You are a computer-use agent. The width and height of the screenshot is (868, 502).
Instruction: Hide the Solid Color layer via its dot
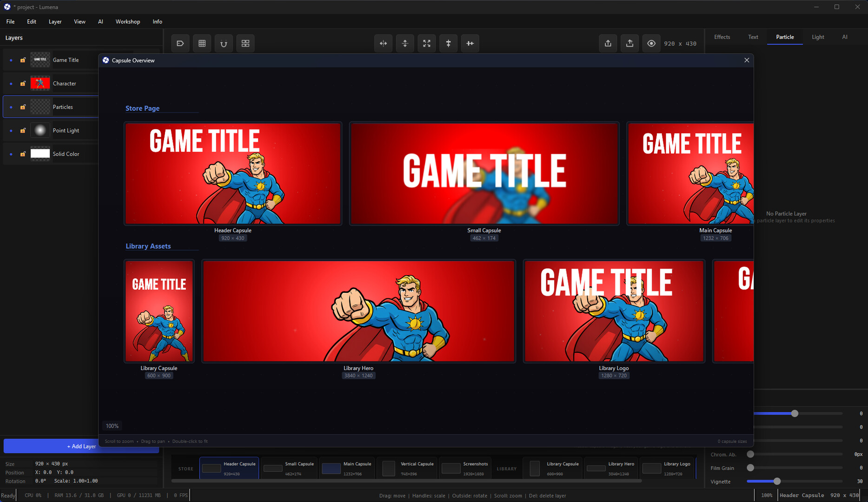11,154
